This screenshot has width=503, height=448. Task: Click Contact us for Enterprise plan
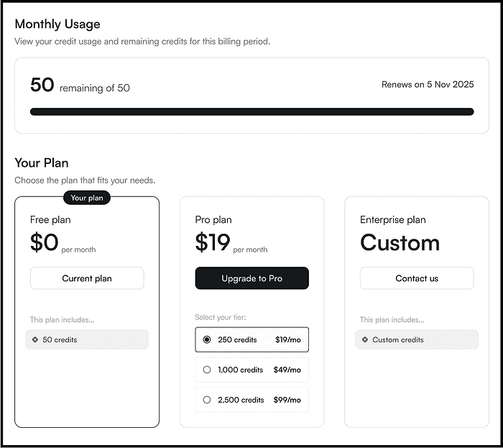pyautogui.click(x=416, y=278)
